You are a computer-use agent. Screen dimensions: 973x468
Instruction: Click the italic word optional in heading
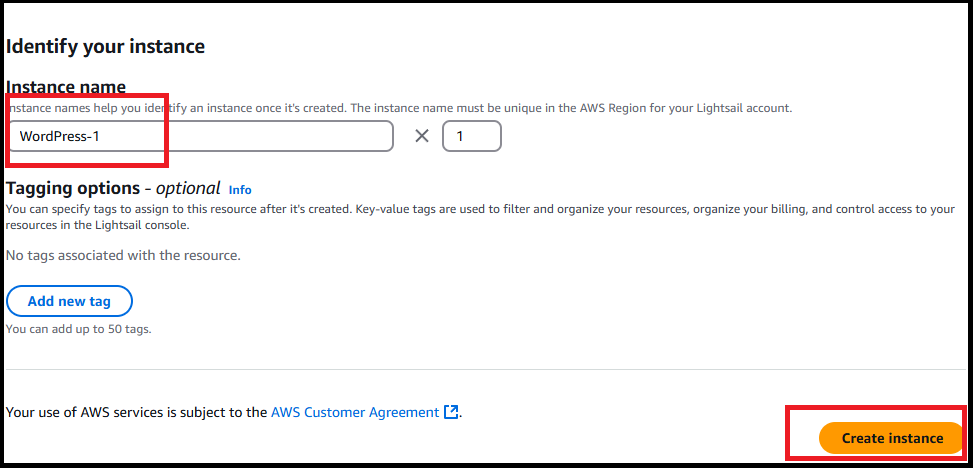pyautogui.click(x=188, y=188)
